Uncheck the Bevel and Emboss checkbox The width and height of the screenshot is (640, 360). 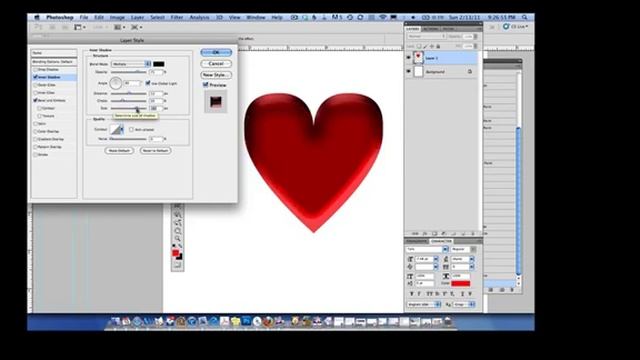click(x=36, y=100)
